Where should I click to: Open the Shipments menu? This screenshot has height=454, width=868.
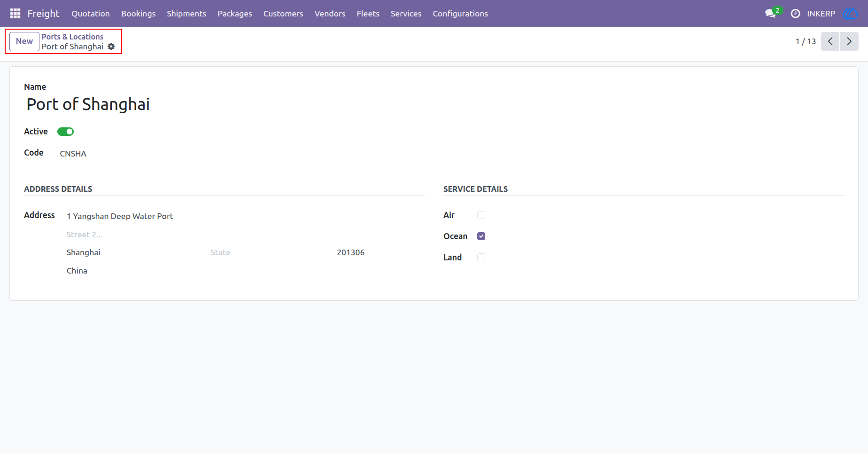pos(186,14)
